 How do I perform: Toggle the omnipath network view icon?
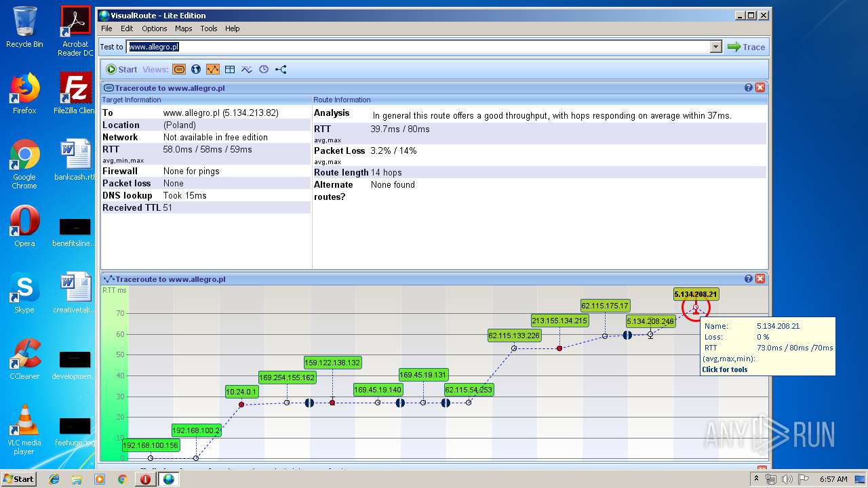[281, 69]
